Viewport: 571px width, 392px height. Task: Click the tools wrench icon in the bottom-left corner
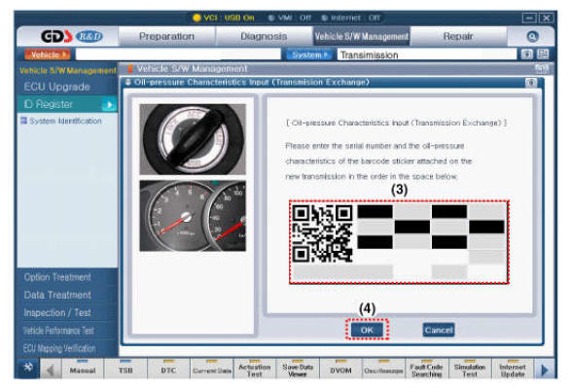28,368
